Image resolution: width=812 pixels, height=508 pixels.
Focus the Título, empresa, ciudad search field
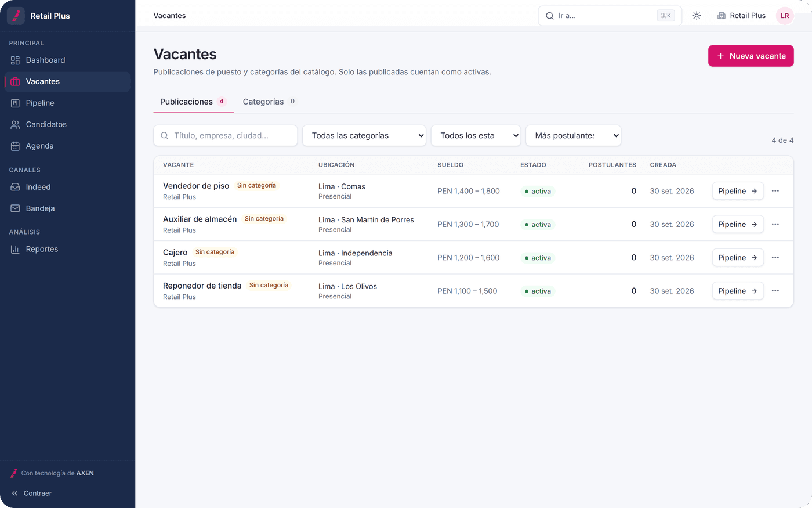point(226,136)
